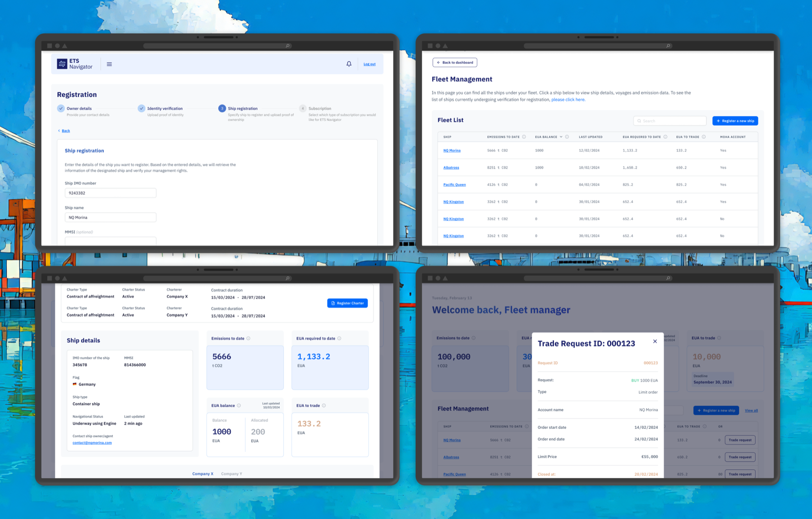Click View all link in dashboard Fleet Management
This screenshot has width=812, height=519.
(751, 410)
